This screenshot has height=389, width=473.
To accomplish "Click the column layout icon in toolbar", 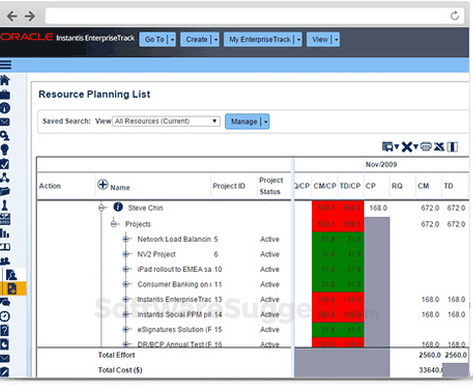I will [452, 147].
